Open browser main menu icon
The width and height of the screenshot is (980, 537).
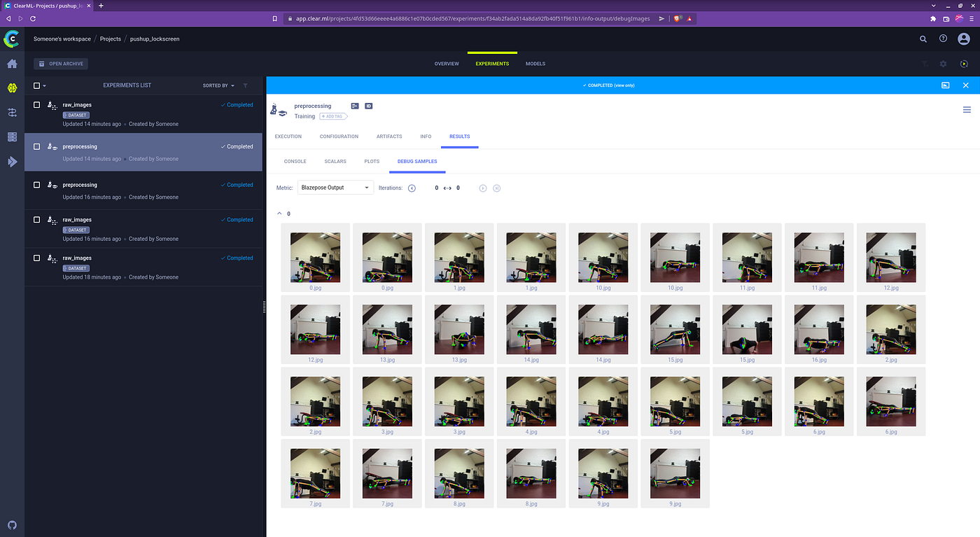click(970, 19)
